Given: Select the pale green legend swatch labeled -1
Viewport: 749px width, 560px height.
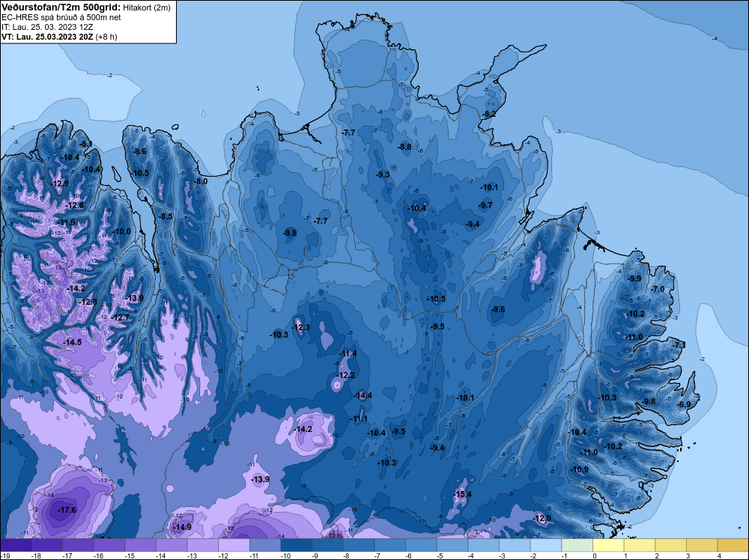Looking at the screenshot, I should click(x=577, y=545).
